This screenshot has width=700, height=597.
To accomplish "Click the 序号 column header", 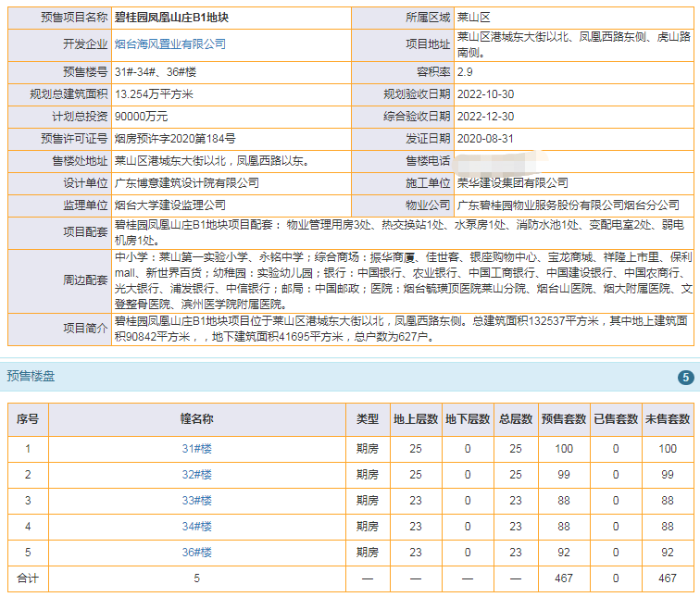I will tap(28, 419).
